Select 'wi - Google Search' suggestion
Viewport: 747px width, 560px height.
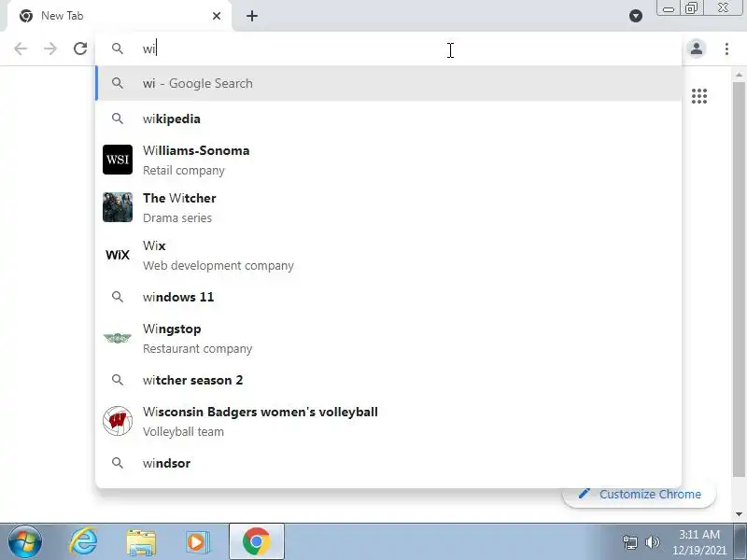pyautogui.click(x=388, y=83)
